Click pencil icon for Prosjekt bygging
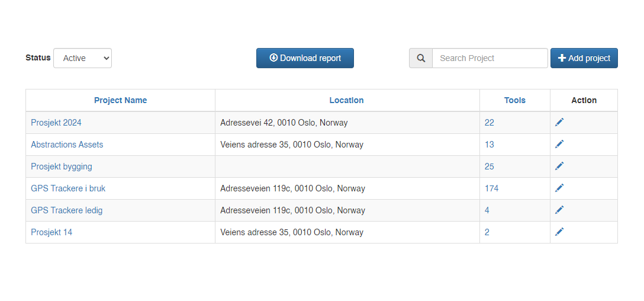The image size is (644, 301). coord(559,166)
